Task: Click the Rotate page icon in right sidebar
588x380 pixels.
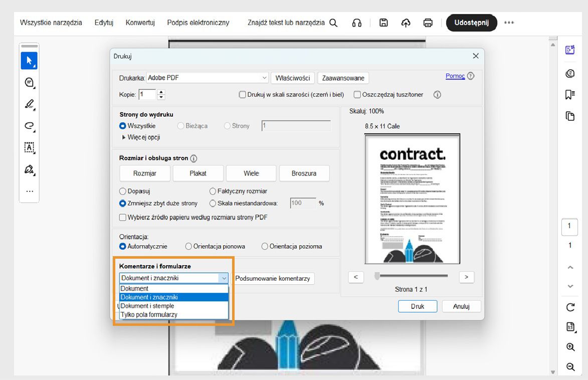Action: point(570,307)
